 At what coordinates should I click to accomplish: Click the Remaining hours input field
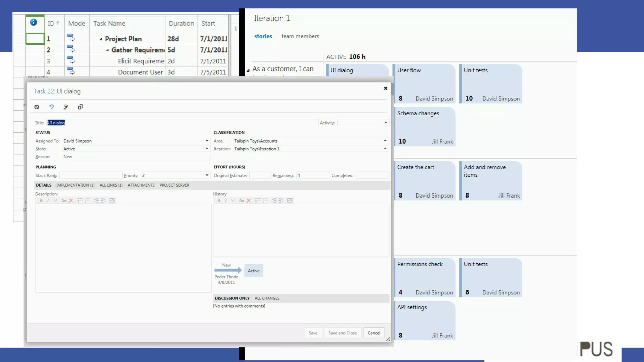(313, 175)
